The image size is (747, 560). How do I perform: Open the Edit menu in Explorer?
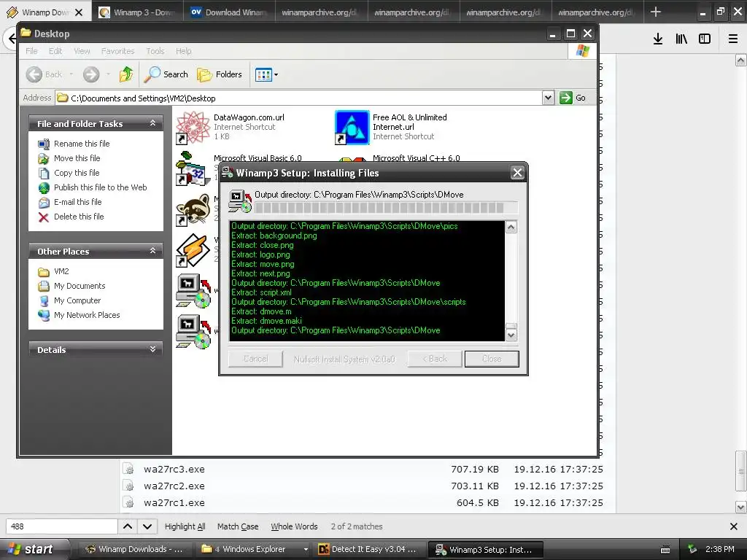[x=55, y=51]
